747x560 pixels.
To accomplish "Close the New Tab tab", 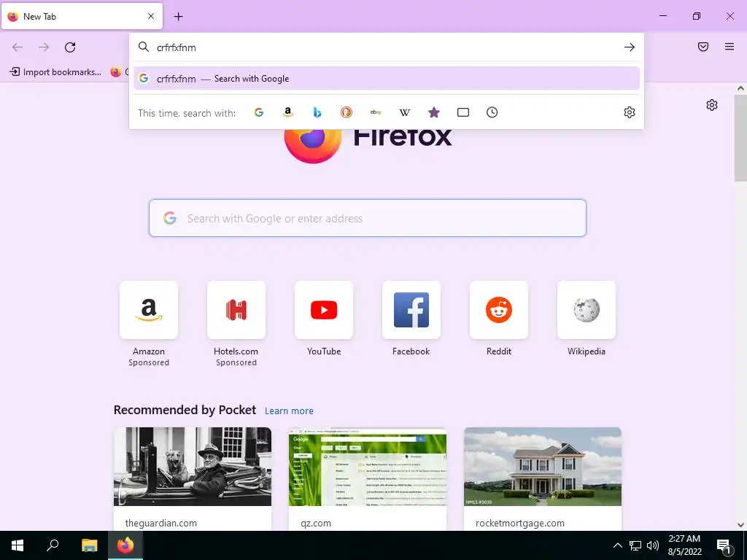I will tap(151, 16).
